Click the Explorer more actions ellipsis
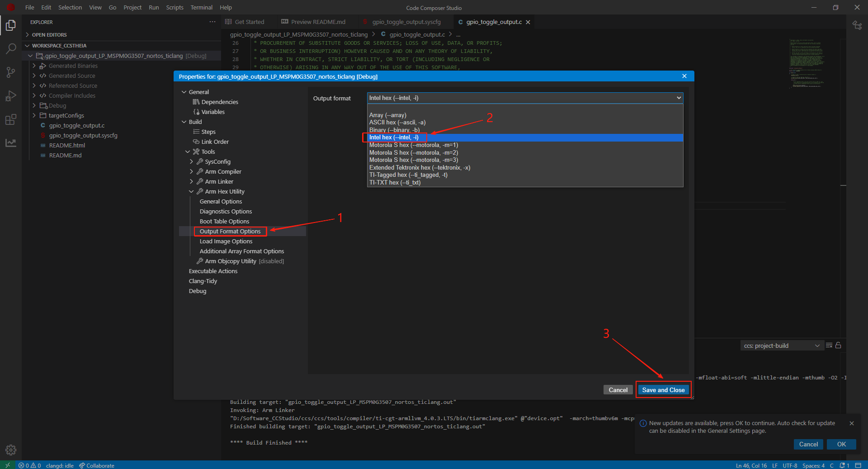This screenshot has width=868, height=469. (x=212, y=22)
